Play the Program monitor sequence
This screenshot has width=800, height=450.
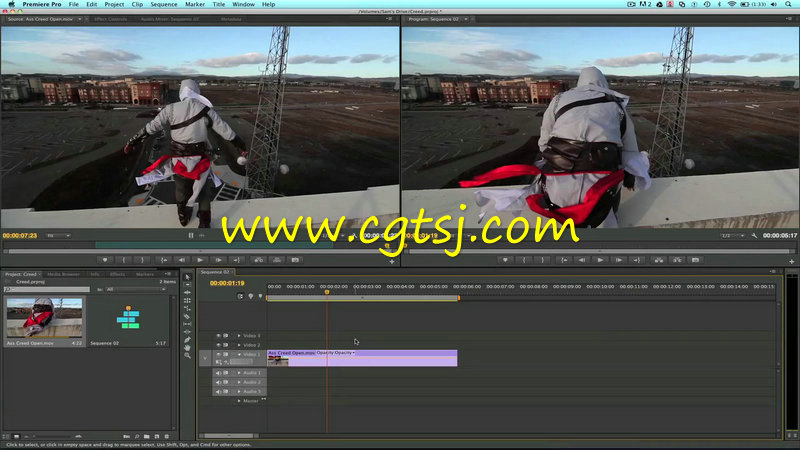click(x=600, y=260)
